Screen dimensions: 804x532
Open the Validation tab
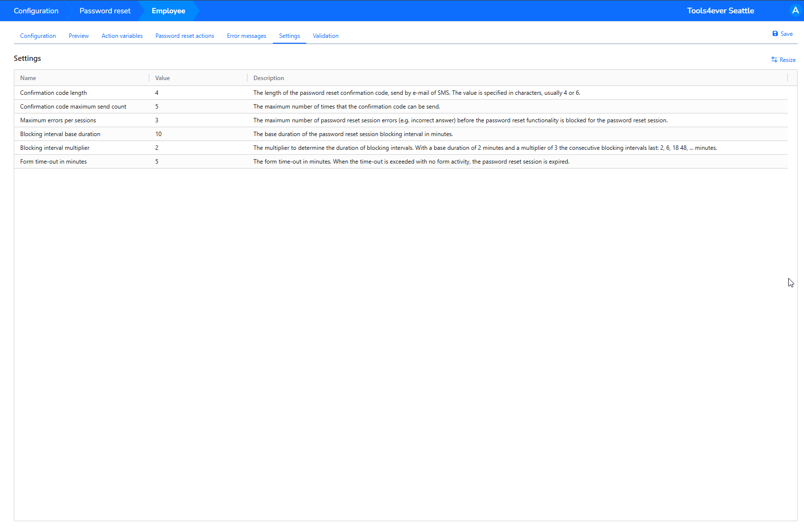326,36
